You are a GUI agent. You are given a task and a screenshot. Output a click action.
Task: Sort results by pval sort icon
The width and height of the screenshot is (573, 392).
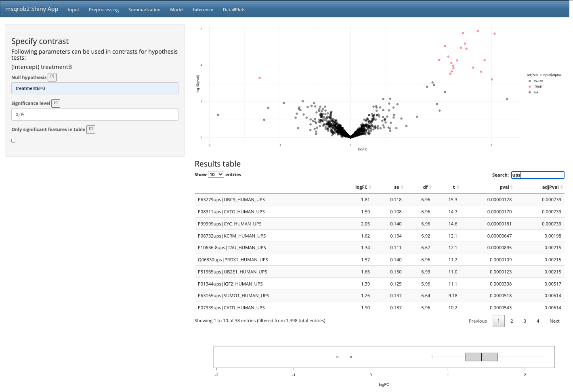coord(511,187)
